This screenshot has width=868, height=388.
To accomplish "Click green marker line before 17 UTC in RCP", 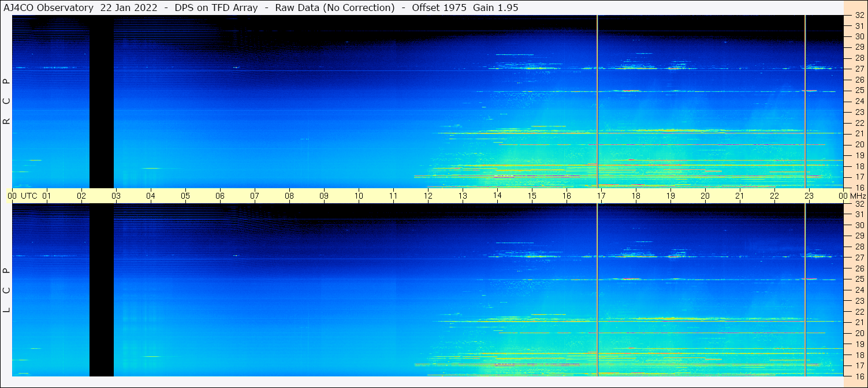I will [597, 101].
